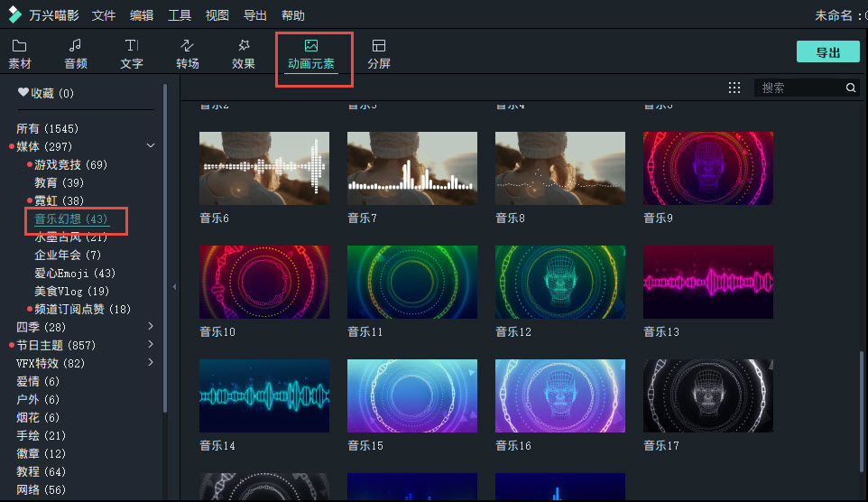Collapse the 媒体 (297) category
Viewport: 868px width, 502px height.
[150, 145]
